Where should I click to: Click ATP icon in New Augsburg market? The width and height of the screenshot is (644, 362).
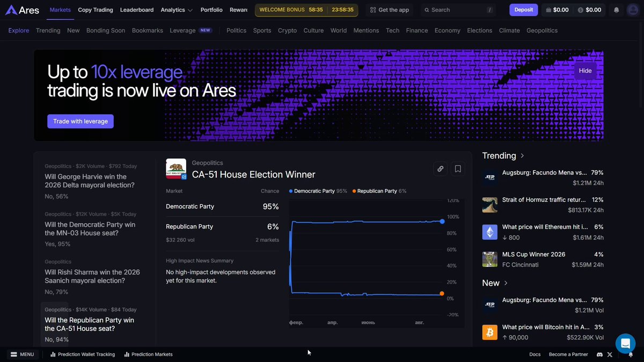[489, 305]
